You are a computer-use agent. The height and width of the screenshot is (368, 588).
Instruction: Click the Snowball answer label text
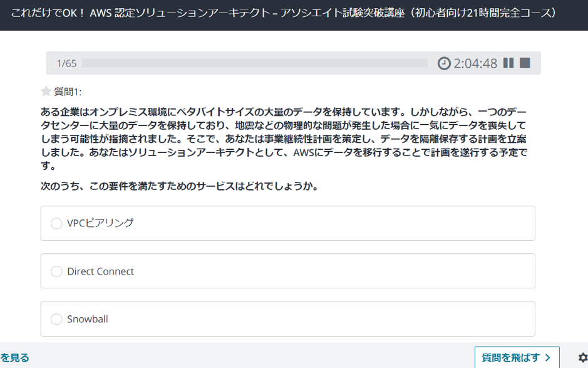point(88,319)
